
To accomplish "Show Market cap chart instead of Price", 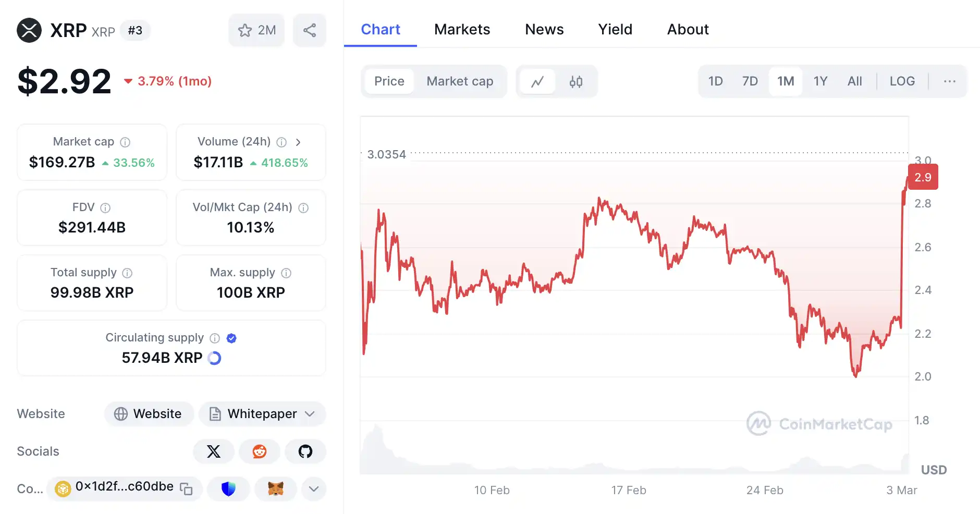I will tap(460, 81).
